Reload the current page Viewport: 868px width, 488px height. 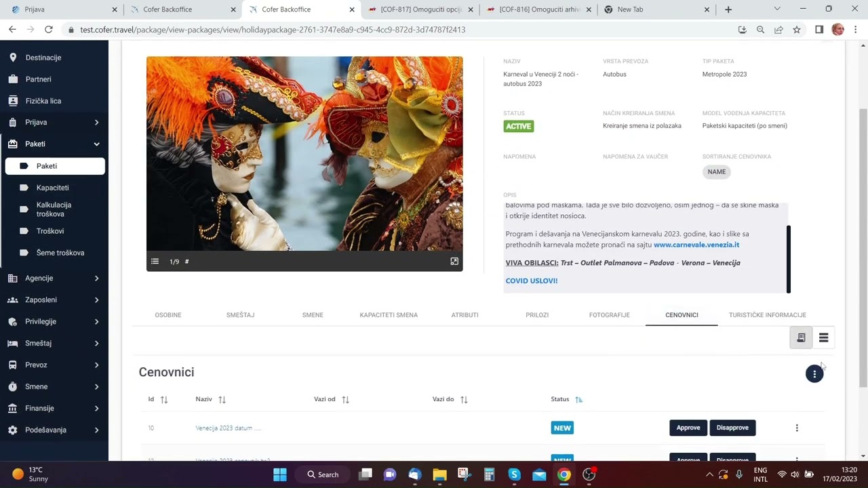49,30
